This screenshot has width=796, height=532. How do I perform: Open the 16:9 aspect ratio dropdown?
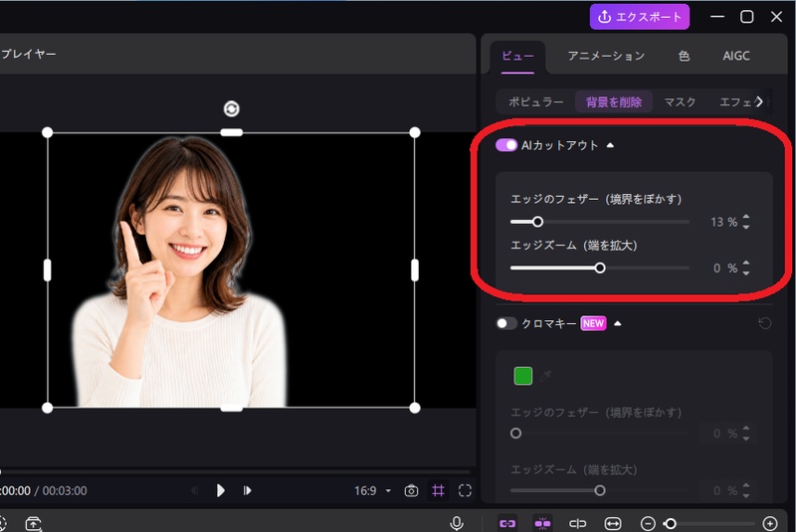coord(372,490)
